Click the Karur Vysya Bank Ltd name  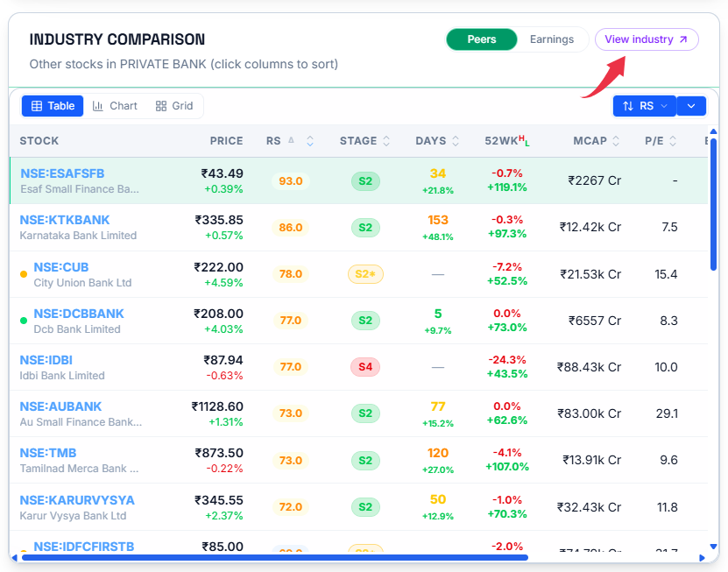(73, 516)
